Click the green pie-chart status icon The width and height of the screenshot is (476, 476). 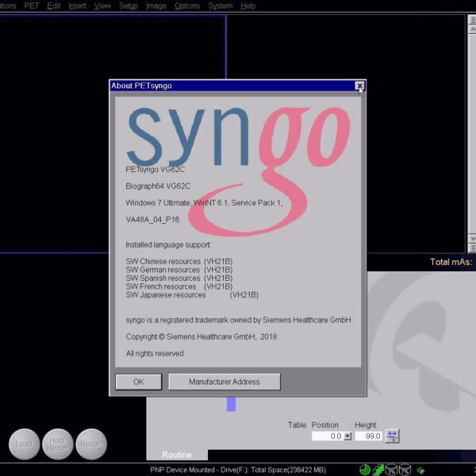coord(365,470)
